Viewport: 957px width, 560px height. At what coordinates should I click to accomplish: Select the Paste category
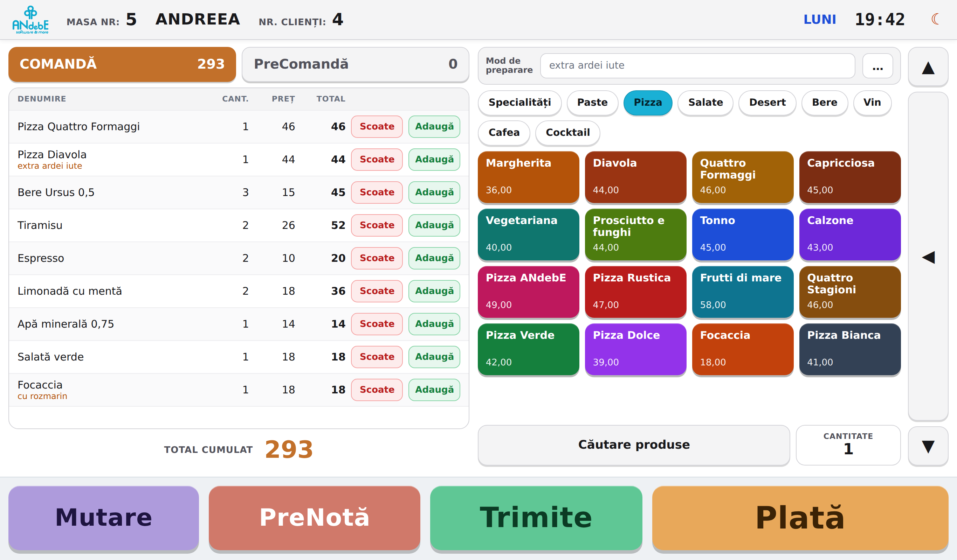tap(592, 103)
